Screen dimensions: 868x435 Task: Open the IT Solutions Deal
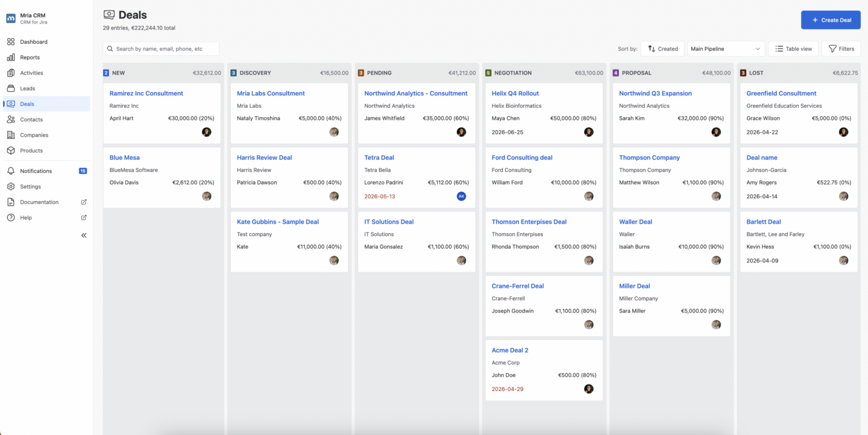coord(389,222)
